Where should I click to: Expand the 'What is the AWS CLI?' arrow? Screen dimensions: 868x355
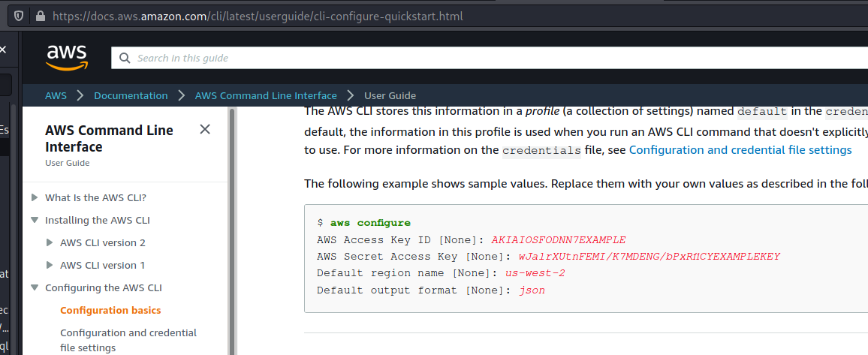coord(35,197)
